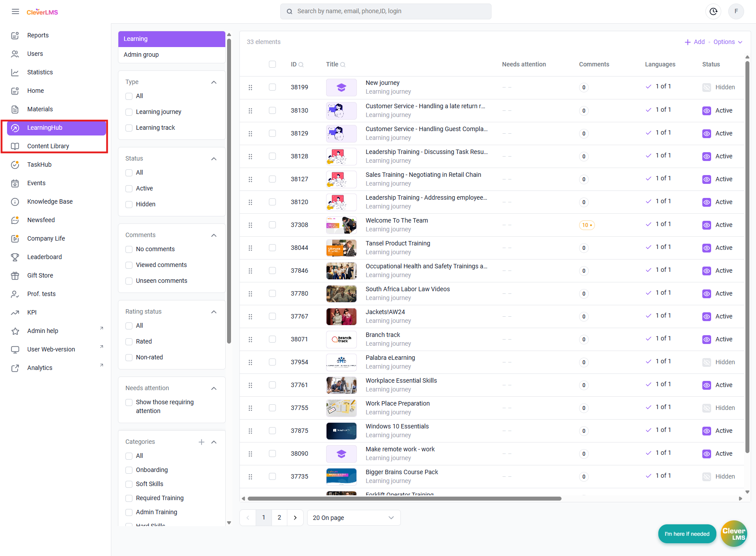Click the history clock icon

713,11
